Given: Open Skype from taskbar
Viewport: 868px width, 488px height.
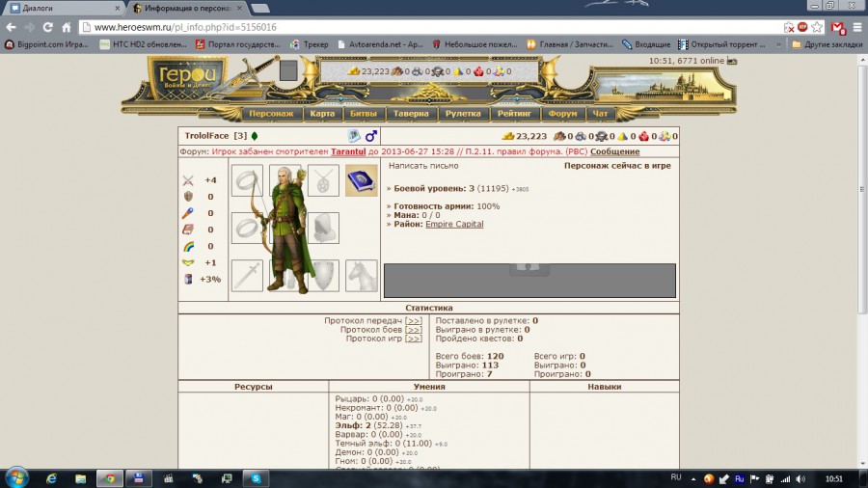Looking at the screenshot, I should point(256,478).
